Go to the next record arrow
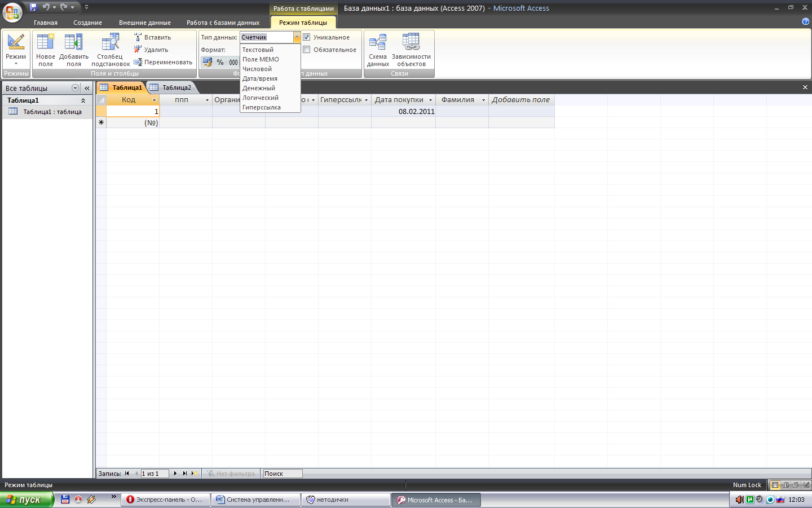 [175, 474]
